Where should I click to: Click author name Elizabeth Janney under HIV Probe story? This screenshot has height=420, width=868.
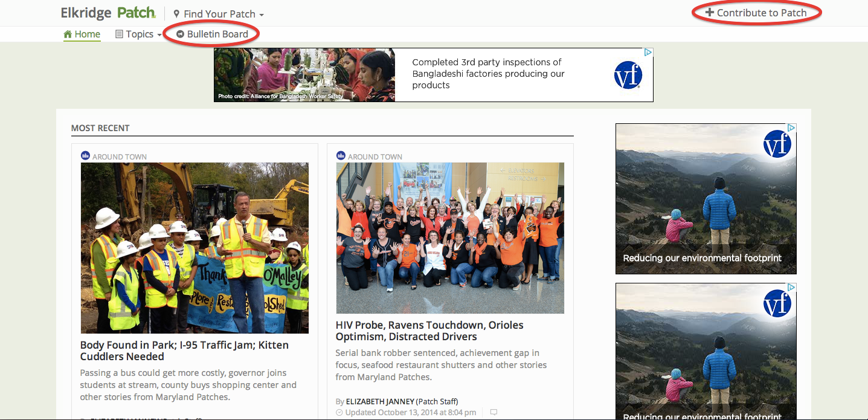tap(380, 401)
